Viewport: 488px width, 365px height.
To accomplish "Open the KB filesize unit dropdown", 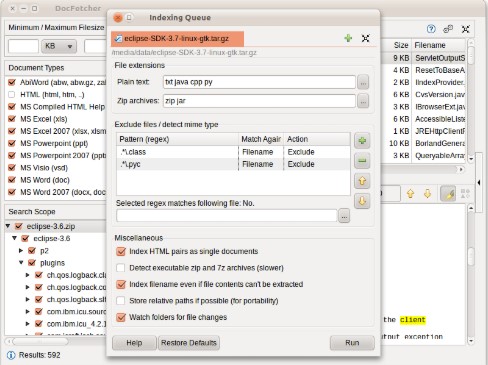I will (59, 46).
